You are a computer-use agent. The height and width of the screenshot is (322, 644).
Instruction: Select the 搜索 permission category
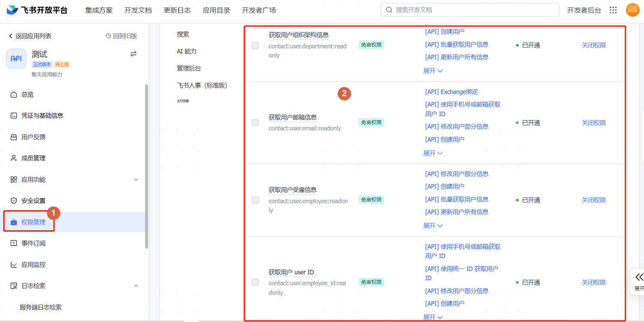[183, 34]
